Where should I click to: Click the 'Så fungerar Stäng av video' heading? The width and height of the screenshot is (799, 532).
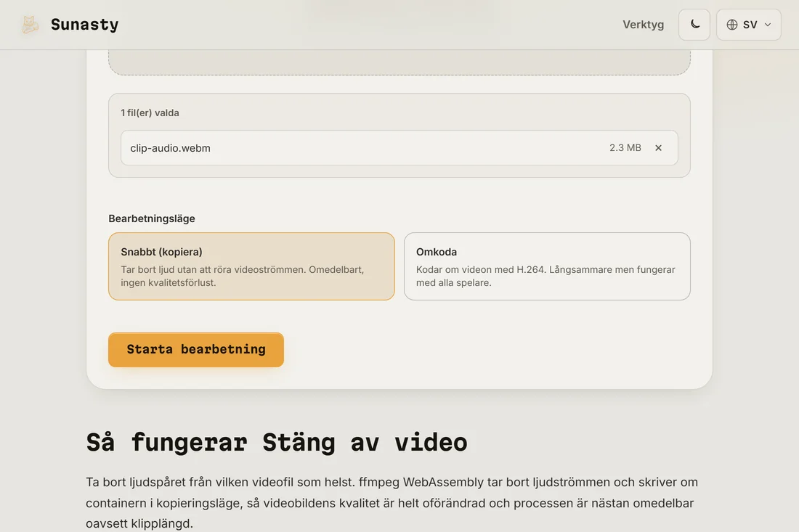277,442
